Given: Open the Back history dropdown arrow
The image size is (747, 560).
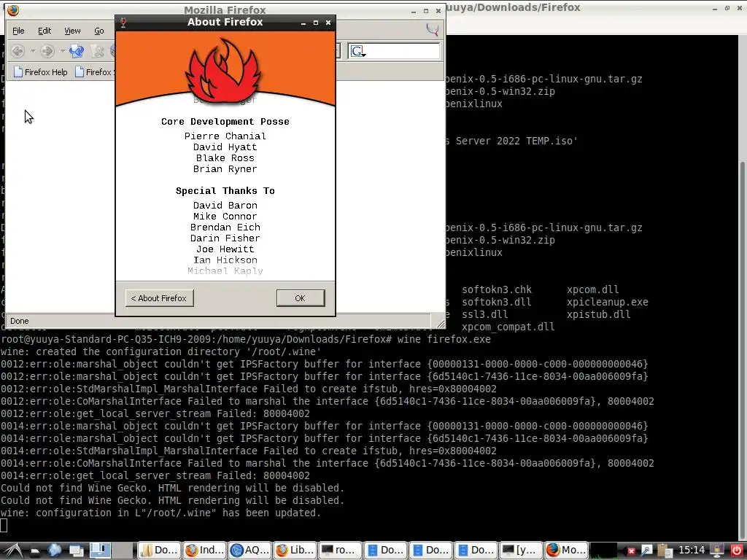Looking at the screenshot, I should [x=33, y=51].
